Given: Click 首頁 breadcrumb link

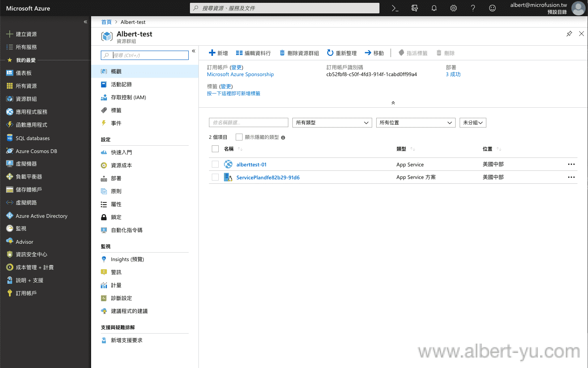Looking at the screenshot, I should coord(106,22).
